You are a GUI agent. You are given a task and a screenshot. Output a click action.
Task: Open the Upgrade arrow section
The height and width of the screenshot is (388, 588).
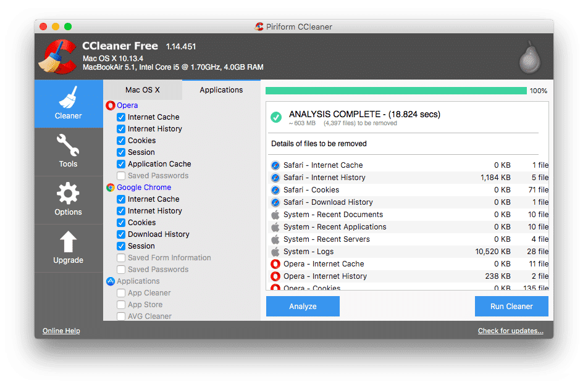[69, 248]
